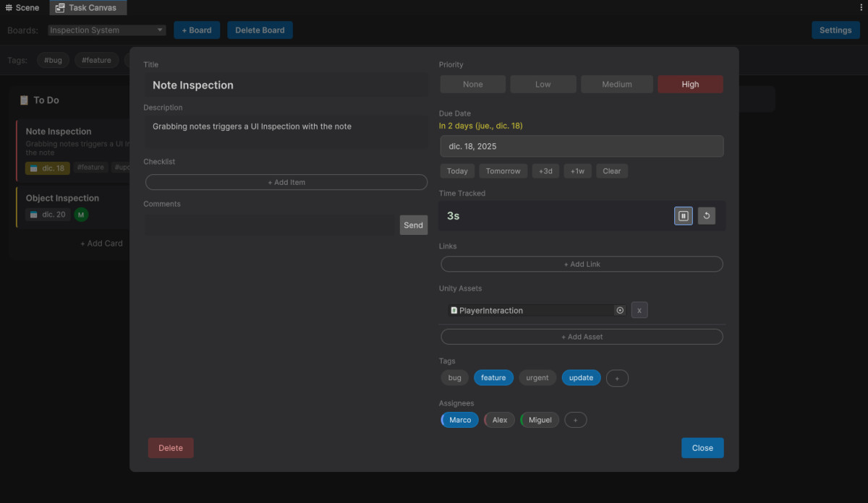Expand the Add Link section

pos(582,265)
